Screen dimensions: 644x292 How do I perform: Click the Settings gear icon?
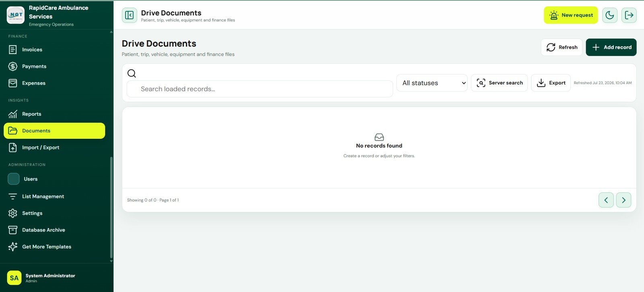tap(13, 213)
